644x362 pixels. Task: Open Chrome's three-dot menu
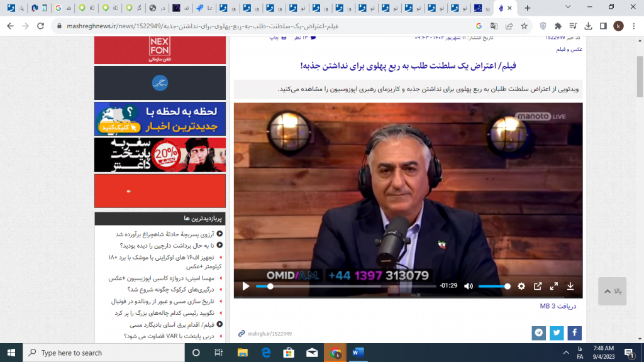coord(633,26)
